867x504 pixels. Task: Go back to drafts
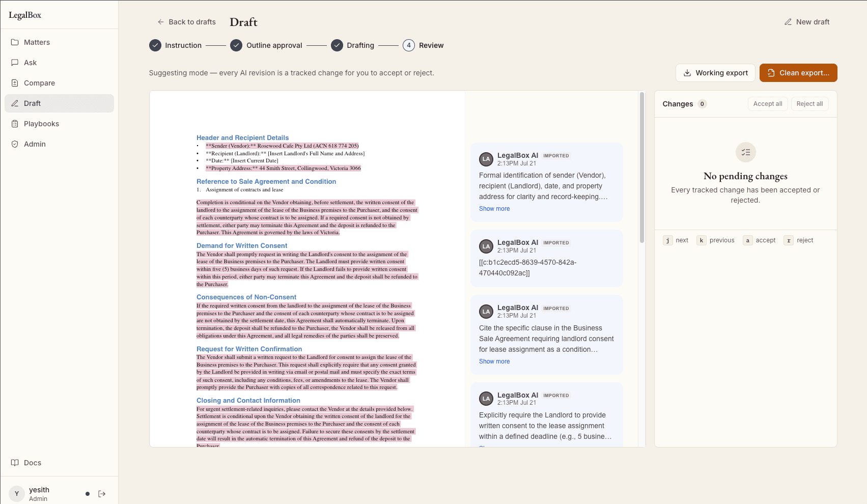click(x=186, y=22)
